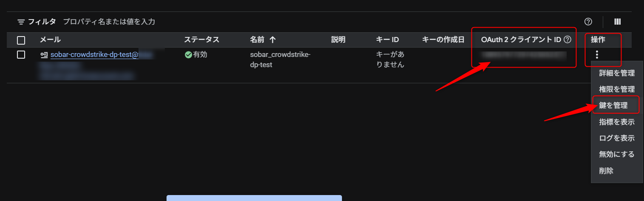Choose 鍵を管理 in the actions menu

(x=617, y=105)
